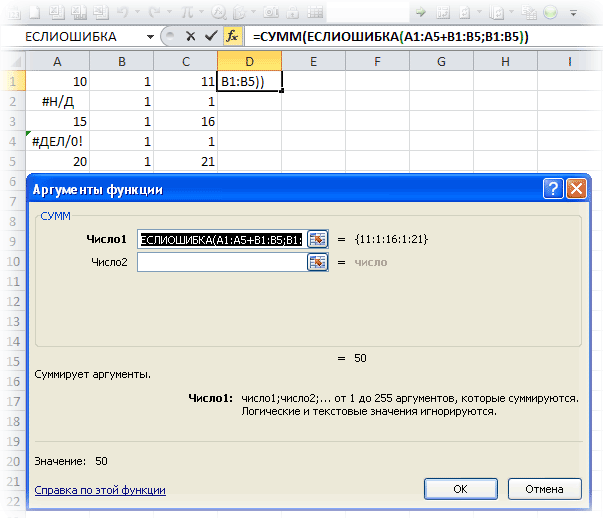This screenshot has height=518, width=603.
Task: Open the Справка по этой функции link
Action: pos(100,490)
